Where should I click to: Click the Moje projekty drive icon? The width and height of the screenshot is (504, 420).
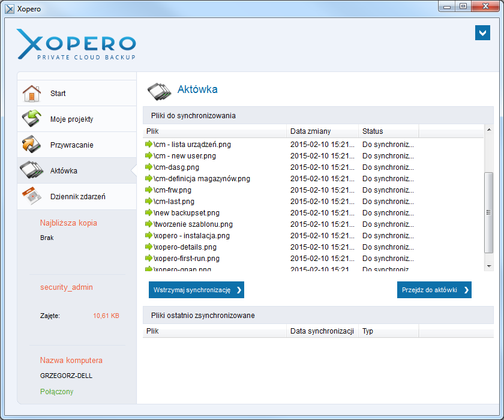click(x=31, y=119)
